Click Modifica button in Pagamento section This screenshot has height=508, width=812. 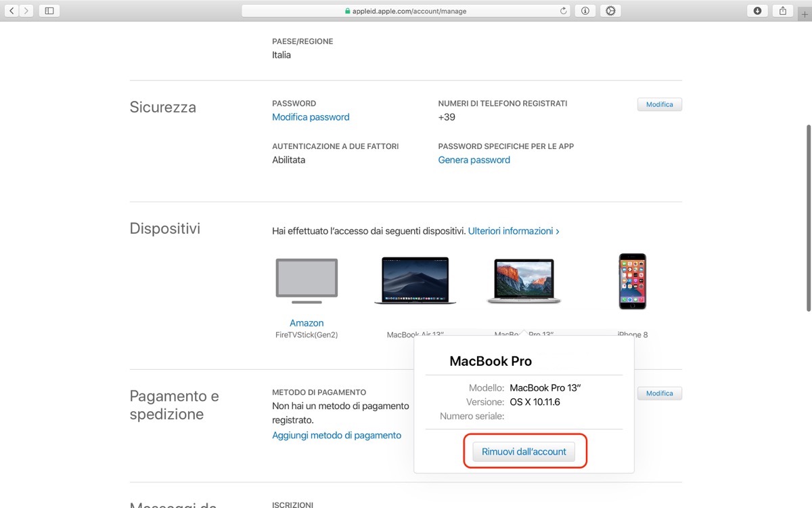coord(660,394)
